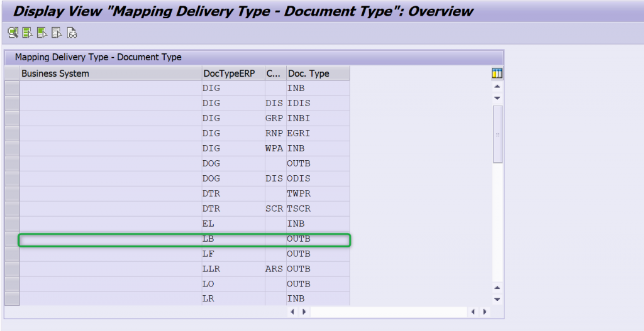
Task: Click the TSCR Doc. Type cell
Action: coord(318,209)
